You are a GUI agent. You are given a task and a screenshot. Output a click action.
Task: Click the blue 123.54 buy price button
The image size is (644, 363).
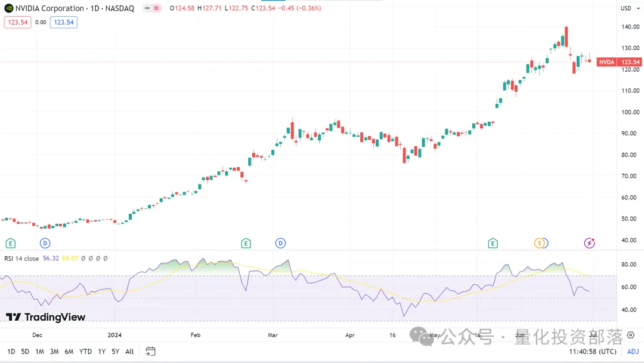64,22
